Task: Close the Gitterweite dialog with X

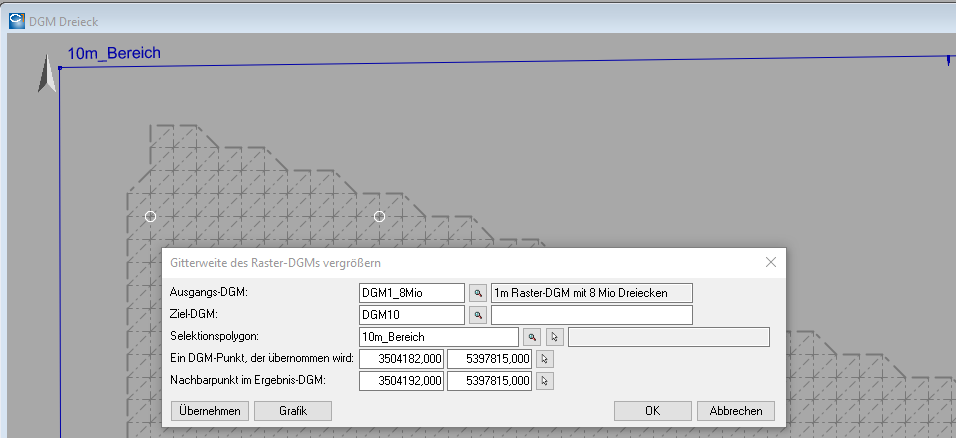Action: (x=771, y=262)
